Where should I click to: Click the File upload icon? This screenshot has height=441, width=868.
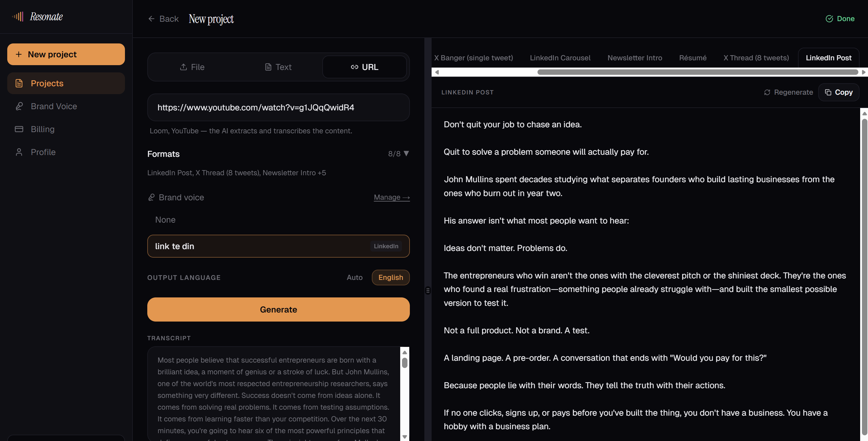pos(183,67)
